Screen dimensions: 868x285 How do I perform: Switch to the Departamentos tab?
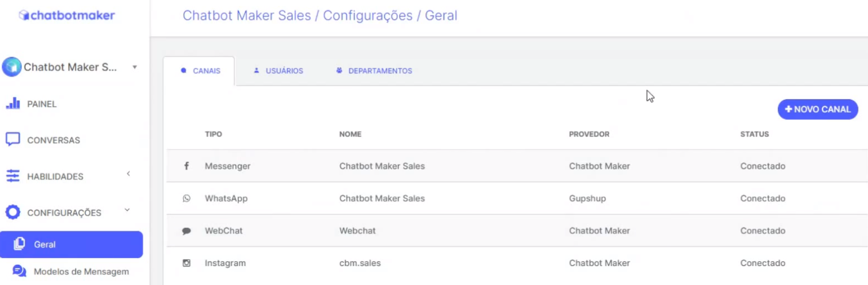(374, 71)
